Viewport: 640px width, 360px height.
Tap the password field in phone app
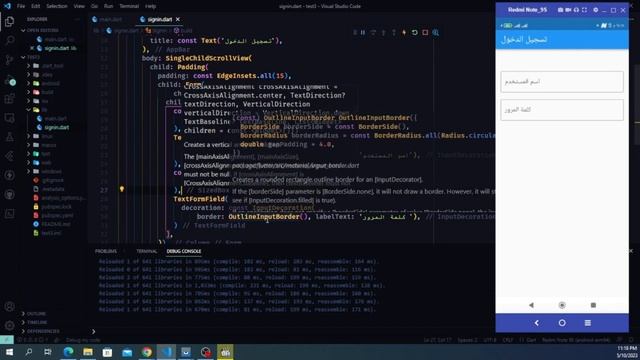[x=562, y=110]
